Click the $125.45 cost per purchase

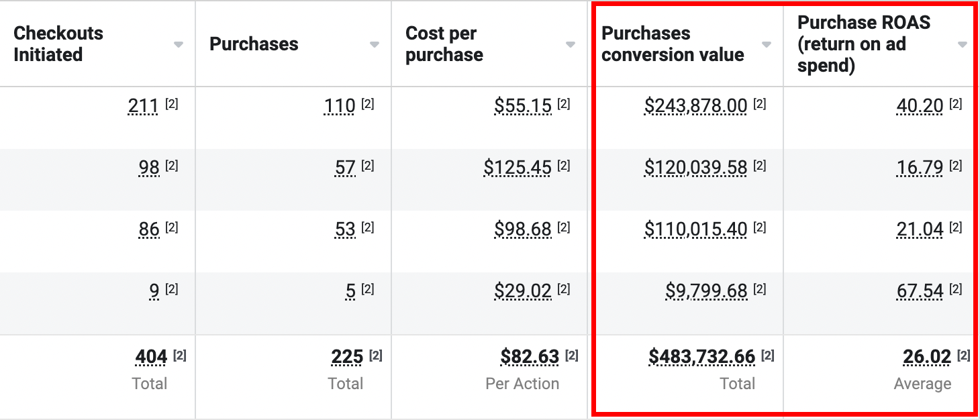click(518, 168)
